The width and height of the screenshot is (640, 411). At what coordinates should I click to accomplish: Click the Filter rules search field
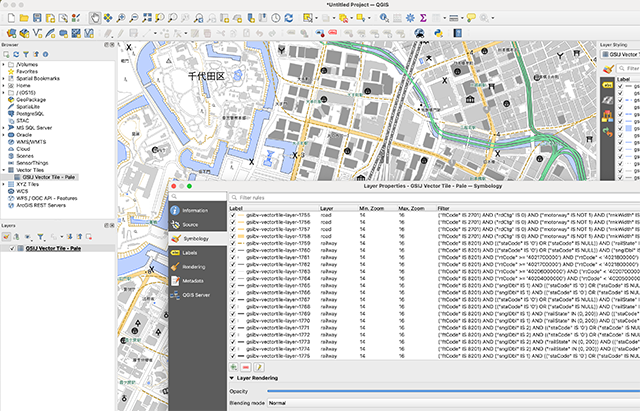tap(434, 198)
